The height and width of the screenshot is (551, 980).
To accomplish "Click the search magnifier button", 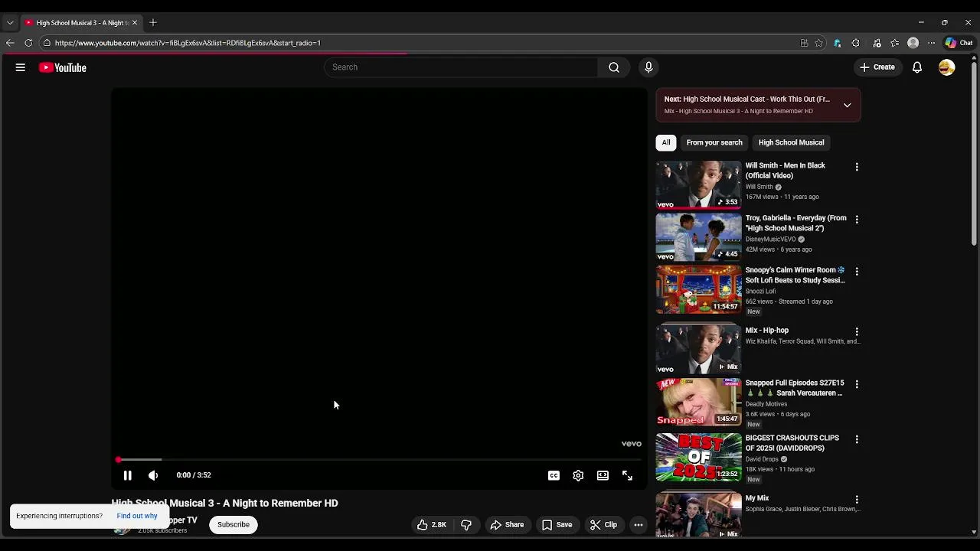I will pyautogui.click(x=614, y=67).
